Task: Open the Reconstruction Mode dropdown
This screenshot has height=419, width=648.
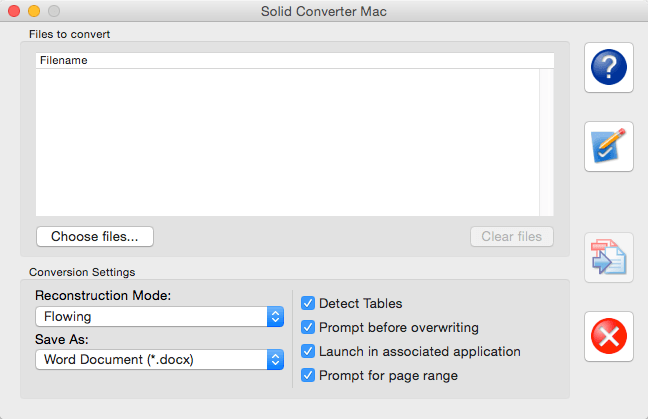Action: click(160, 317)
